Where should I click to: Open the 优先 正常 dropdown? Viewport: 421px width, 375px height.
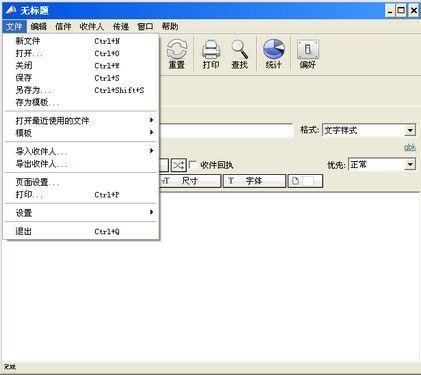(x=382, y=165)
